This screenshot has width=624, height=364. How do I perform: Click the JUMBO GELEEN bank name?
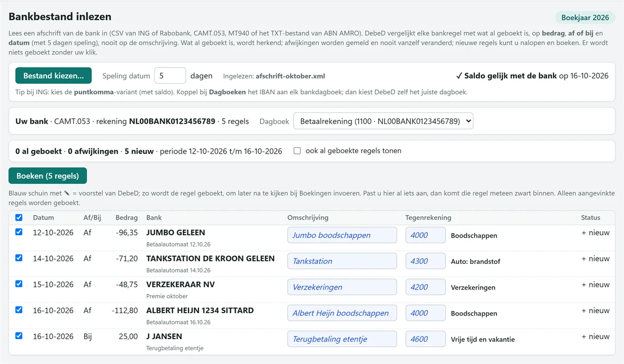[x=175, y=232]
